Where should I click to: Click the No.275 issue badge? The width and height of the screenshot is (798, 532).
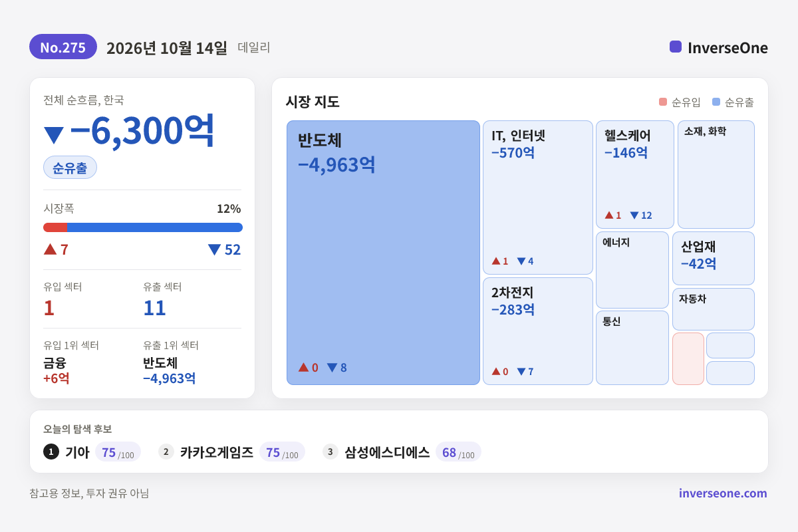pyautogui.click(x=63, y=47)
